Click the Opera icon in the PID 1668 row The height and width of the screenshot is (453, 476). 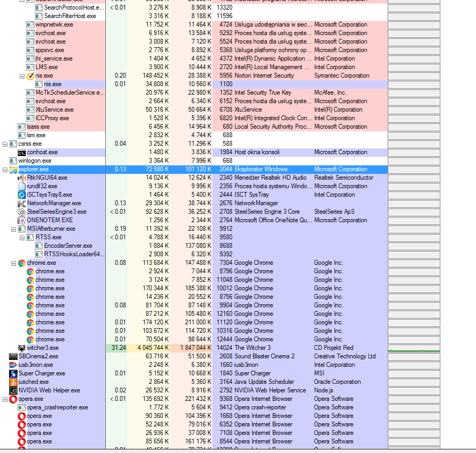click(22, 416)
